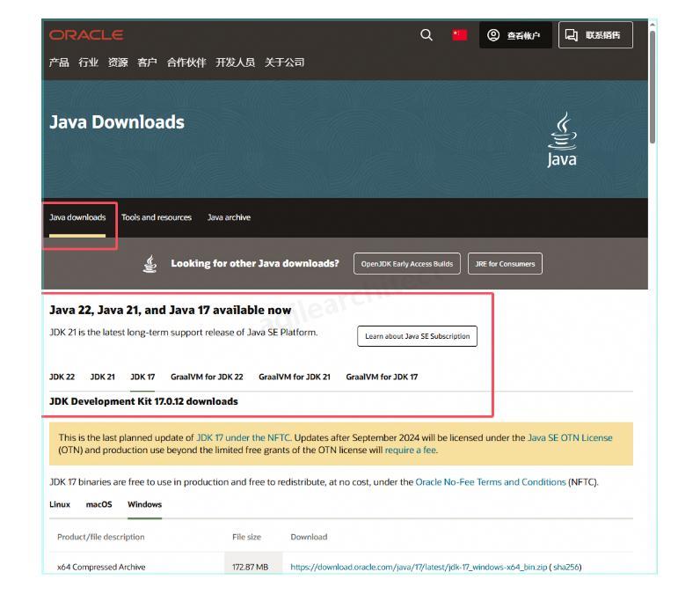The height and width of the screenshot is (594, 700).
Task: Open the 行业 menu
Action: point(89,62)
